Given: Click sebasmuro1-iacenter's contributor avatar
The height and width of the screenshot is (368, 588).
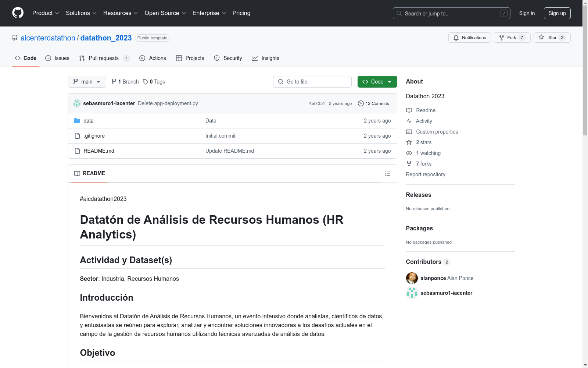Looking at the screenshot, I should (x=412, y=293).
